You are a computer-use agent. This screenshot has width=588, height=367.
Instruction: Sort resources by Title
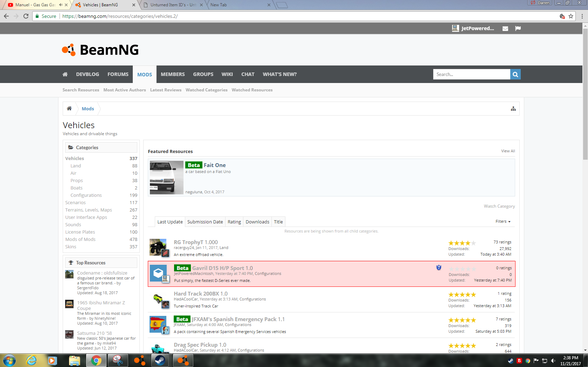pos(278,222)
